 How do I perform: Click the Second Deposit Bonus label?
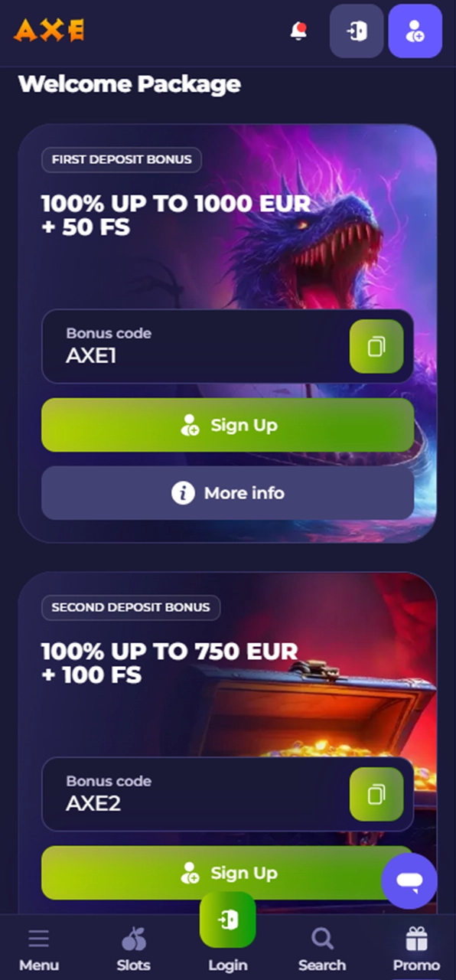[x=131, y=608]
